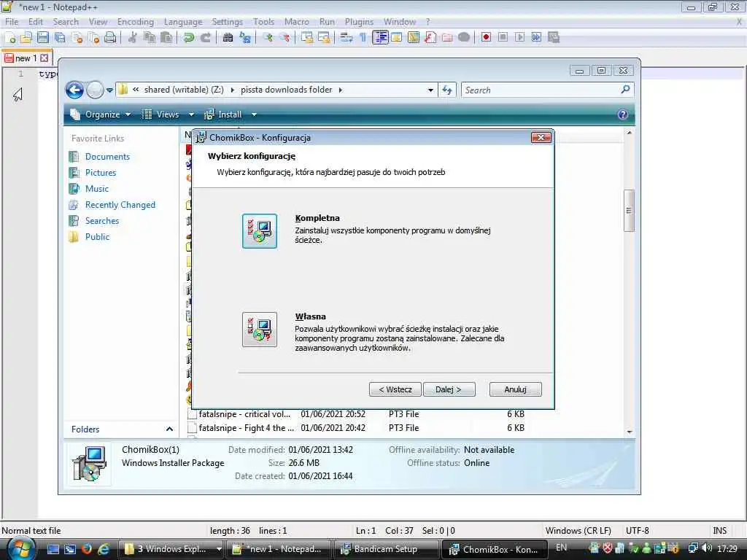Click the Explorer Back arrow button

[75, 90]
